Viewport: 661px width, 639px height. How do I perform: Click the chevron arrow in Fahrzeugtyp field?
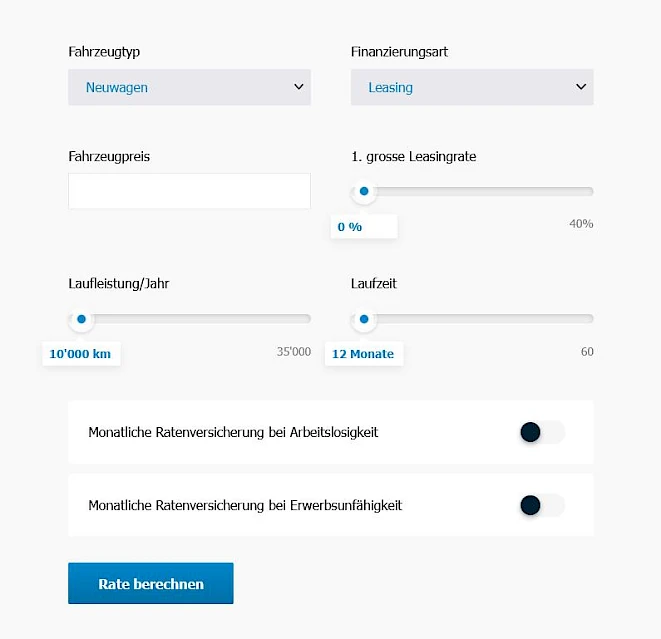click(298, 87)
